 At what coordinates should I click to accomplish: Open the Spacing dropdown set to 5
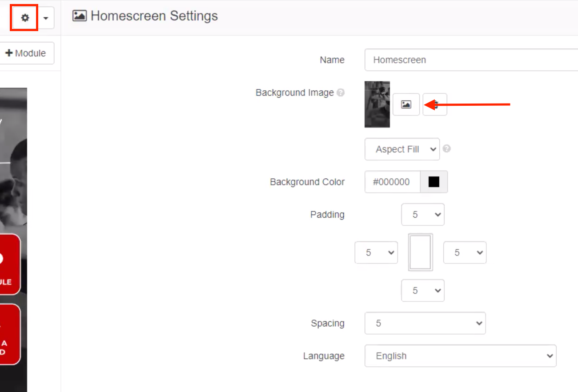425,323
